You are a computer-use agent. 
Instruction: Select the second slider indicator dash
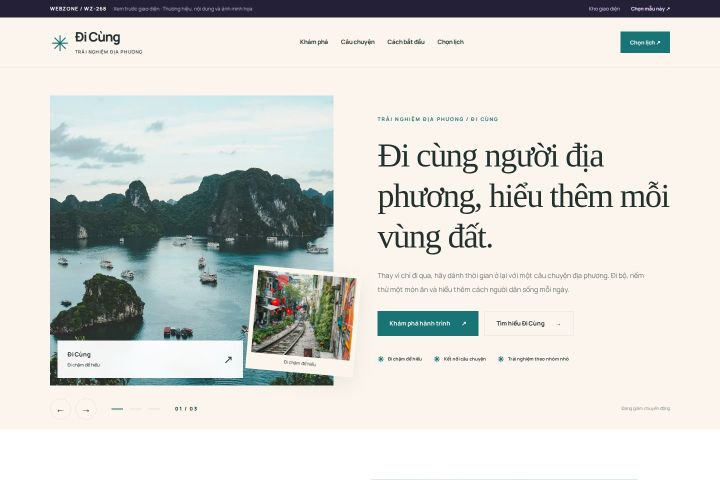[x=135, y=409]
